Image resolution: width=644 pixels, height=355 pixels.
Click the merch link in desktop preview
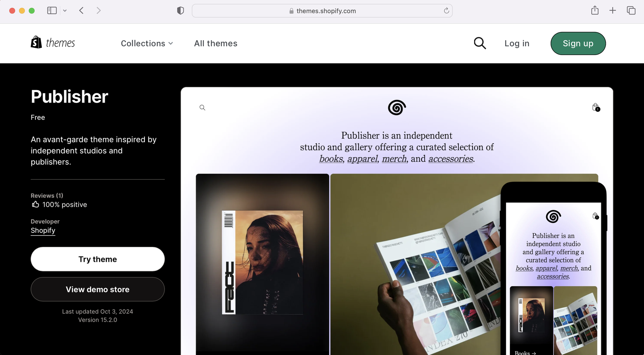(394, 159)
